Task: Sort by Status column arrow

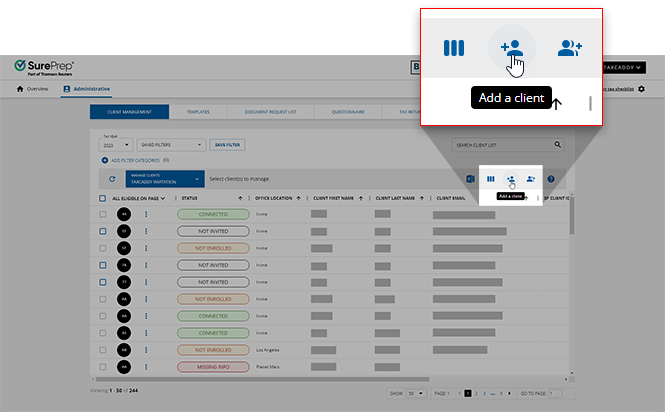Action: tap(240, 198)
